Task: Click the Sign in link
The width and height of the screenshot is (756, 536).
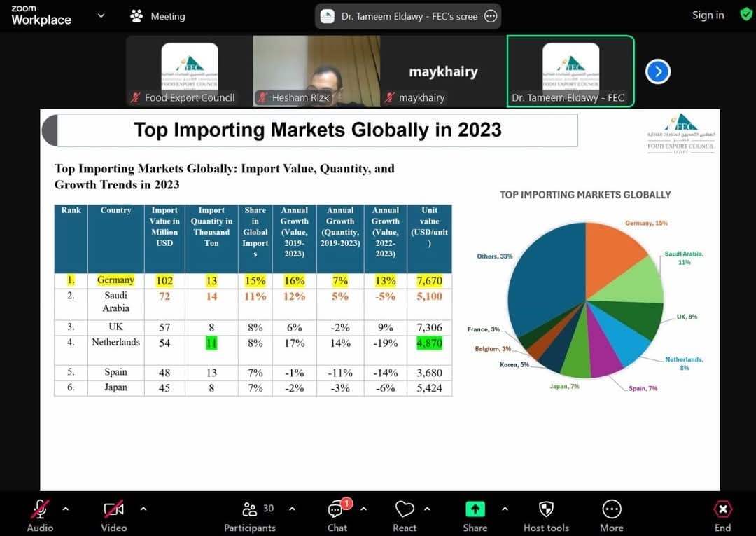Action: pyautogui.click(x=708, y=15)
